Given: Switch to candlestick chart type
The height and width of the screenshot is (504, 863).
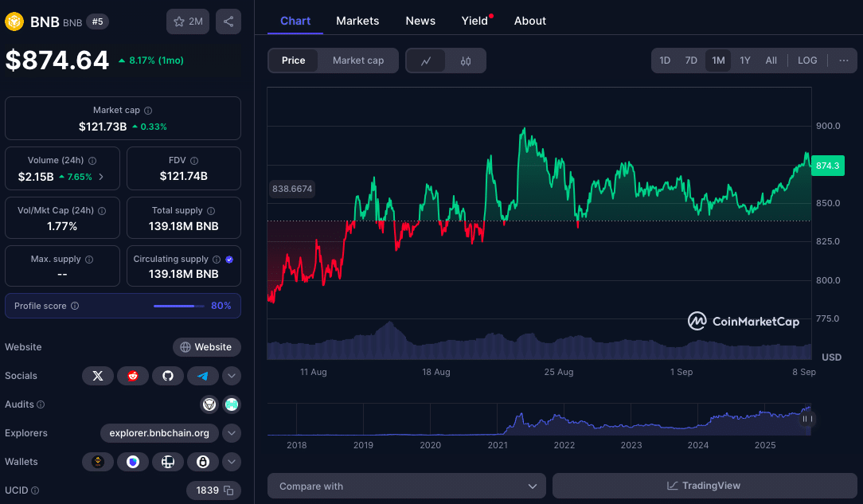Looking at the screenshot, I should (x=466, y=61).
